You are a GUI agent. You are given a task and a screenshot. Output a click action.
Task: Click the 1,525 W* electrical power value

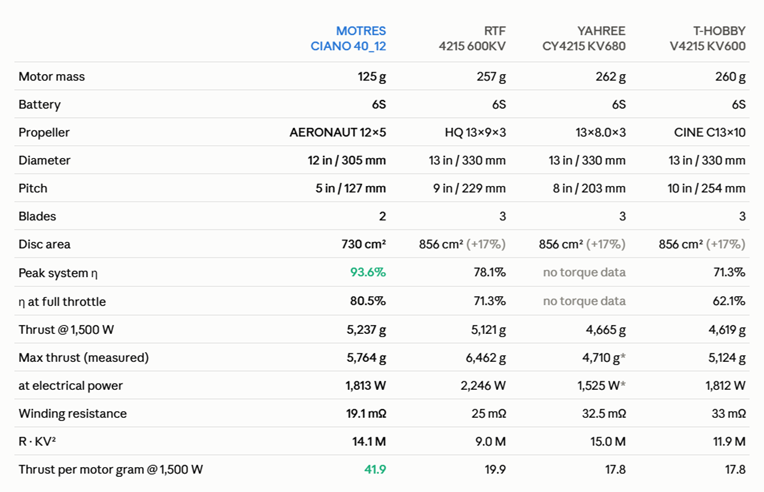(x=602, y=386)
